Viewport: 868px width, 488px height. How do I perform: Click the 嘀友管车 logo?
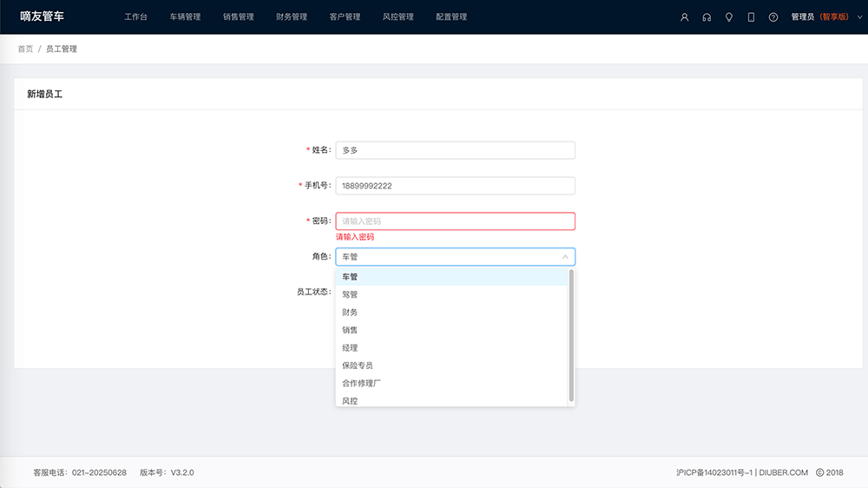click(x=43, y=16)
